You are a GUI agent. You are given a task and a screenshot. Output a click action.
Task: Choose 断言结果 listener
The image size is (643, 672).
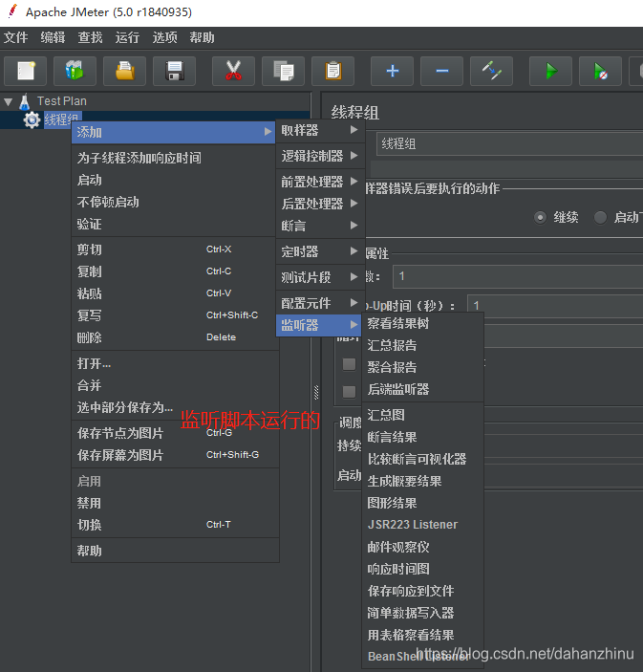click(x=423, y=437)
